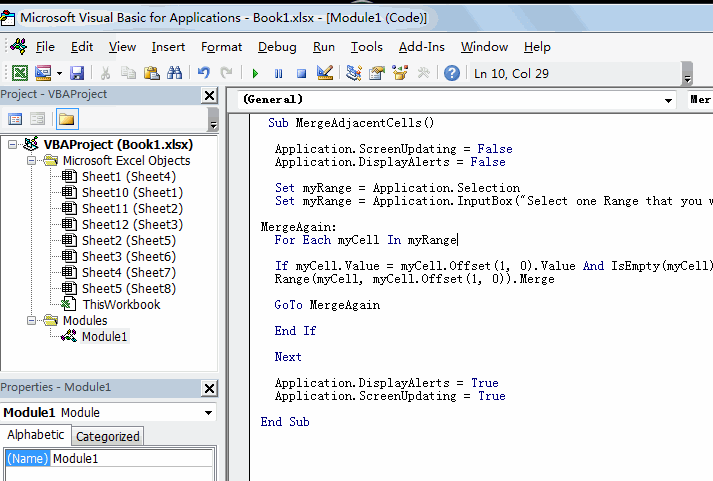Screen dimensions: 713x481
Task: Click the Reset (stop) square button
Action: tap(300, 73)
